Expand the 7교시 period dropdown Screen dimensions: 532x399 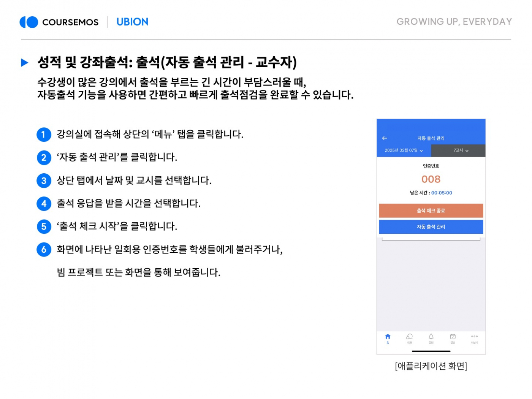(460, 150)
